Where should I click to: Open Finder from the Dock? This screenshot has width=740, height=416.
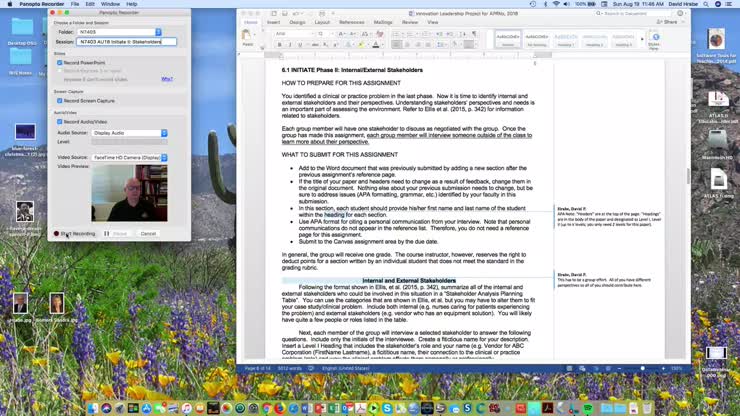click(x=93, y=408)
